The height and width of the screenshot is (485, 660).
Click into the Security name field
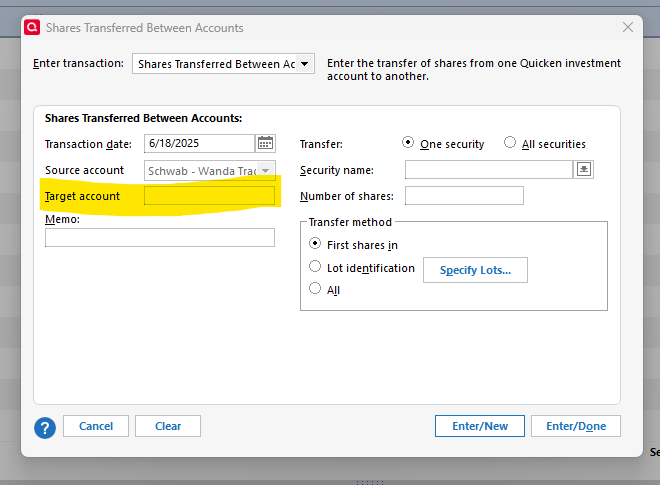tap(489, 170)
